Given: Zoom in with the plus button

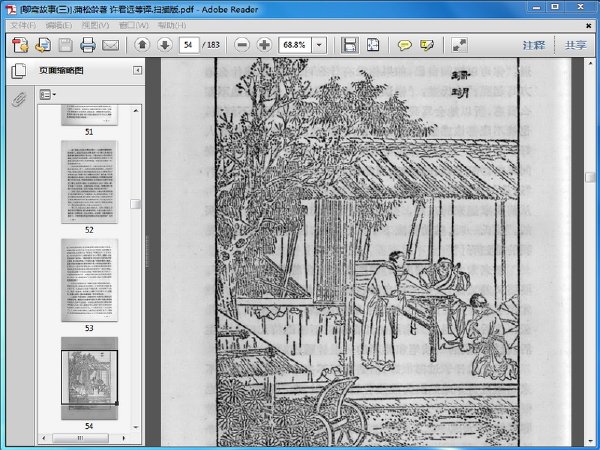Looking at the screenshot, I should pyautogui.click(x=264, y=45).
